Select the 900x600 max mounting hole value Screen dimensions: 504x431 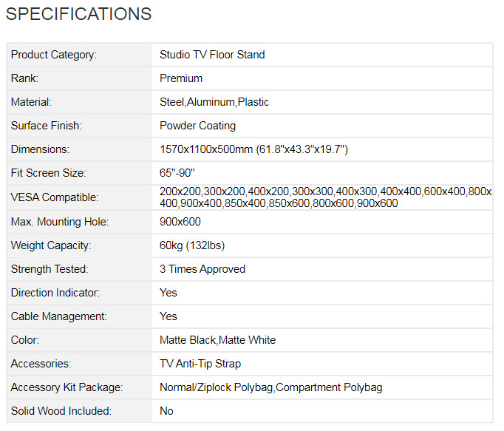[180, 222]
